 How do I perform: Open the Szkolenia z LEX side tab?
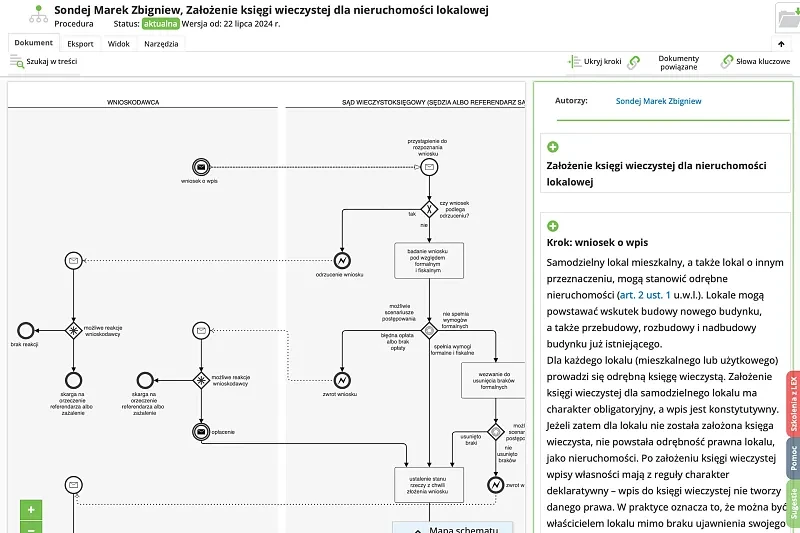pyautogui.click(x=793, y=404)
